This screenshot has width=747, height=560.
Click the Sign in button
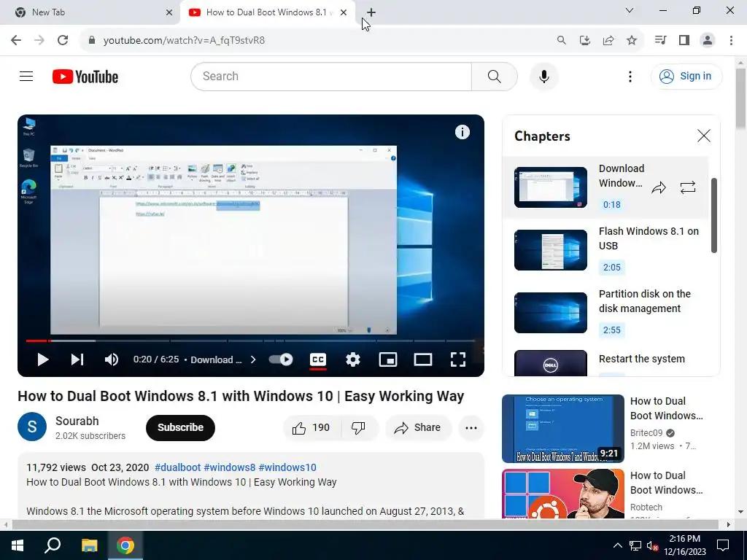point(686,76)
